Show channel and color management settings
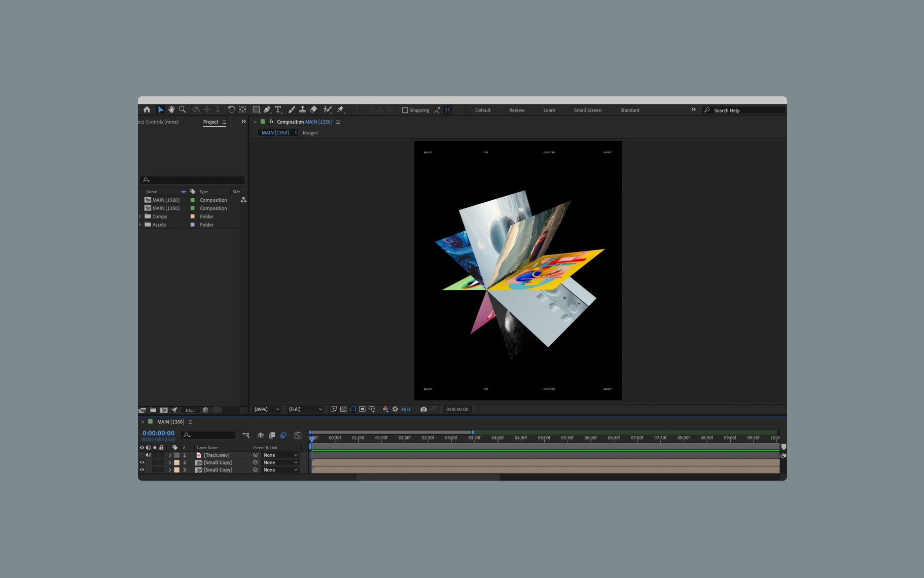The height and width of the screenshot is (578, 924). pos(385,409)
